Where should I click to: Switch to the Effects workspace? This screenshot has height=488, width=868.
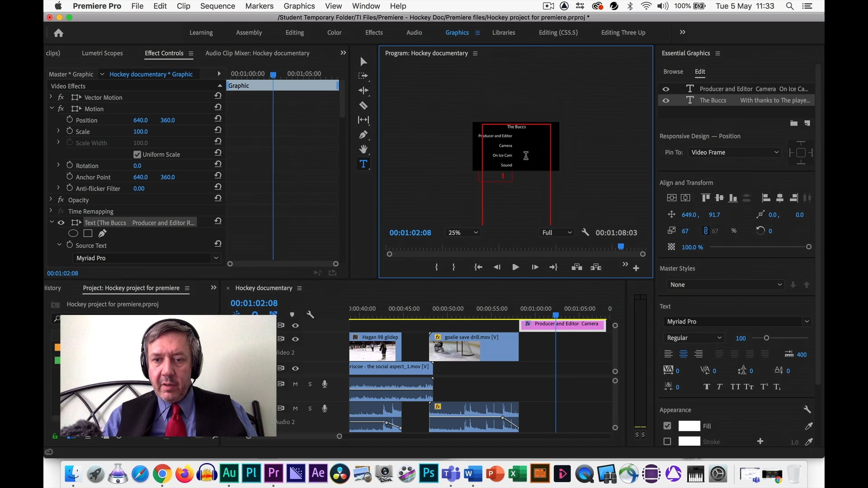[374, 33]
